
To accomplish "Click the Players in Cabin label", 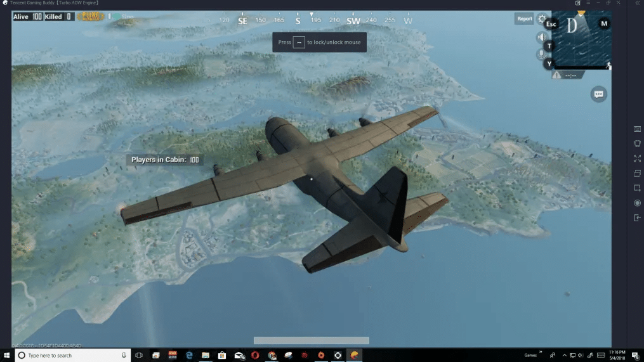I will pos(165,160).
